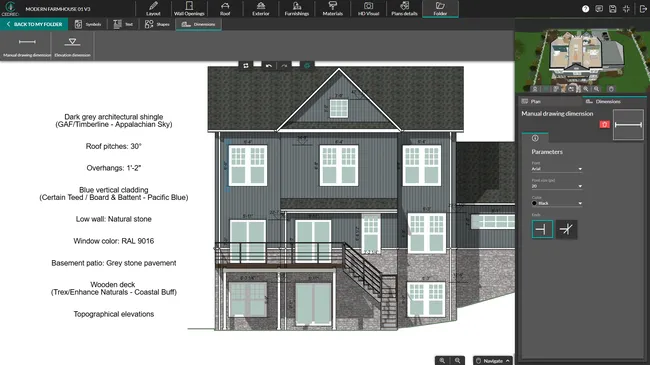
Task: Click the refresh icon above the elevation
Action: point(246,66)
